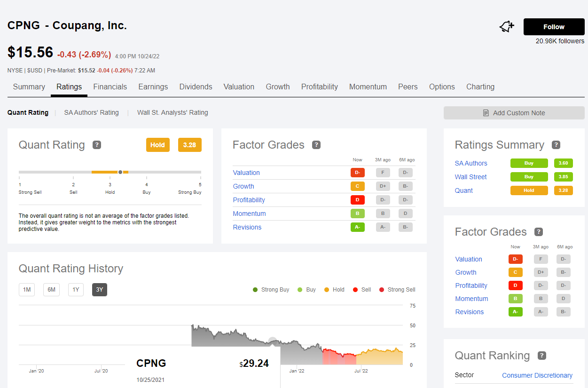588x388 pixels.
Task: Open Quant Rating help question mark
Action: tap(97, 145)
